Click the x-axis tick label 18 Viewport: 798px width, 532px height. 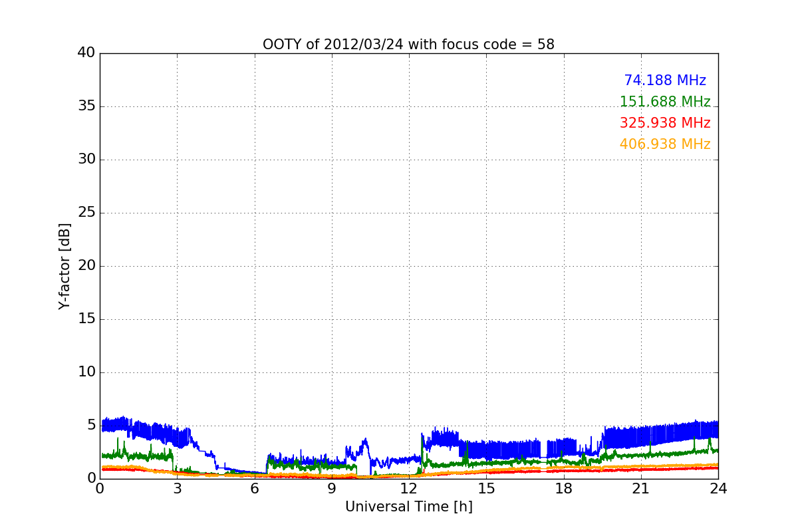point(564,489)
